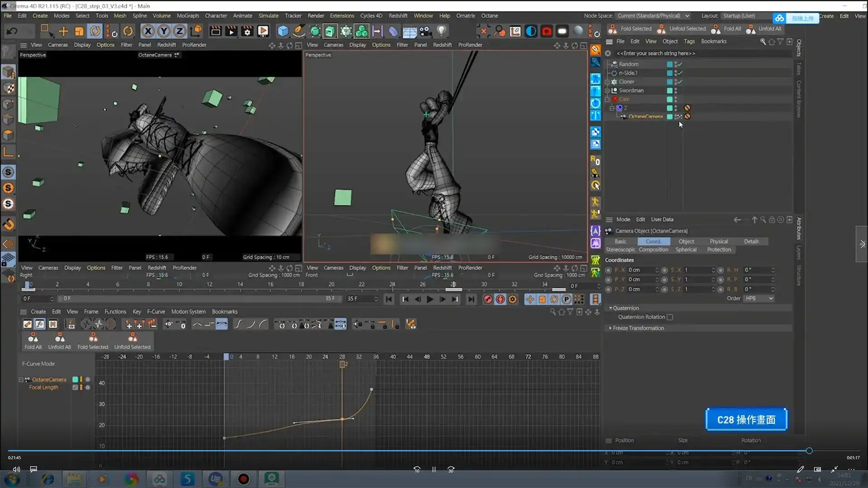Open the Node Space dropdown

653,15
